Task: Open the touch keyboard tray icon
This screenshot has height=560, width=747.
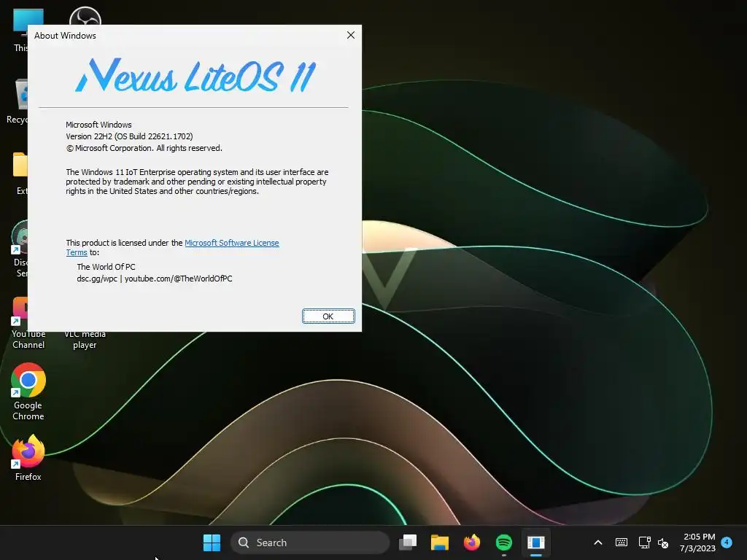Action: click(x=622, y=542)
